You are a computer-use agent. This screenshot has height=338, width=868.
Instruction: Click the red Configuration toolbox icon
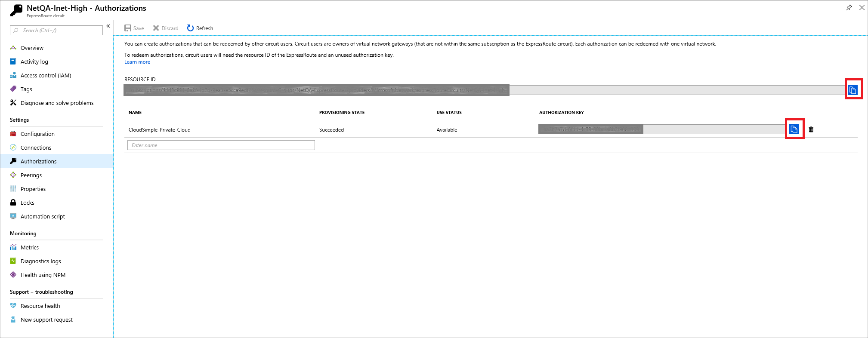13,134
